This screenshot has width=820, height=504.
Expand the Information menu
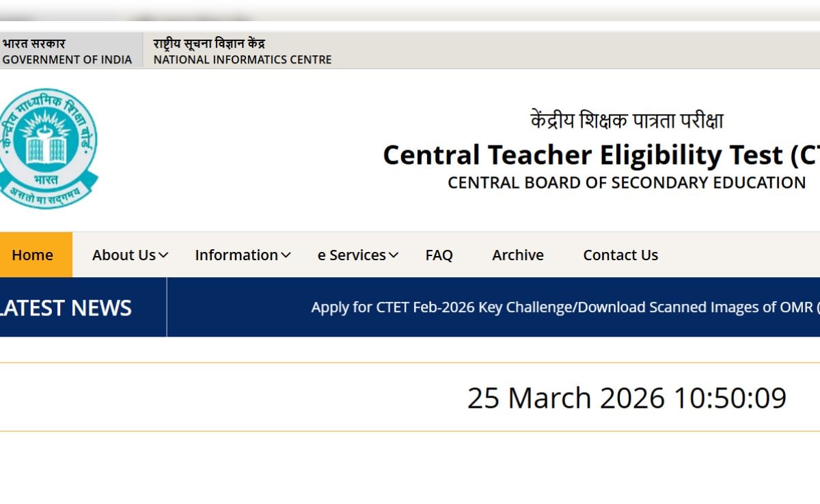tap(236, 255)
